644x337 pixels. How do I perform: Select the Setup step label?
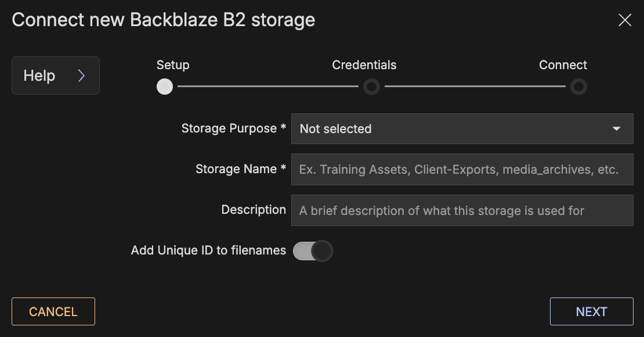point(173,65)
